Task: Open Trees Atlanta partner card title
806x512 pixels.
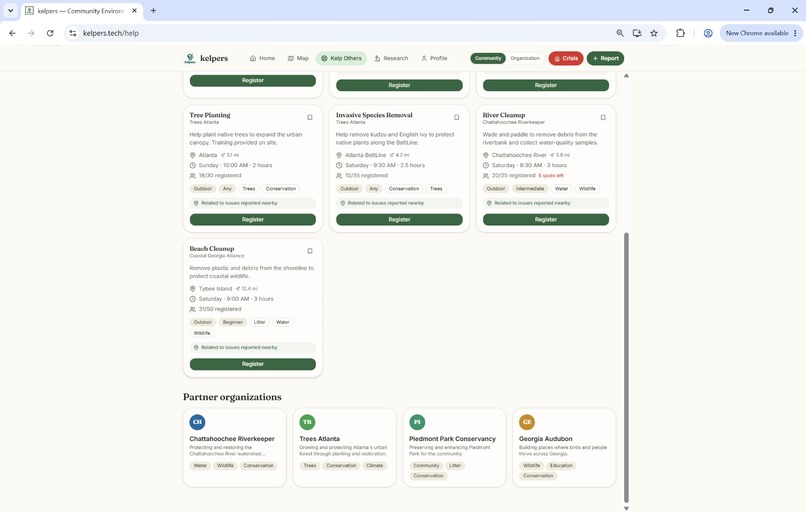Action: (320, 439)
